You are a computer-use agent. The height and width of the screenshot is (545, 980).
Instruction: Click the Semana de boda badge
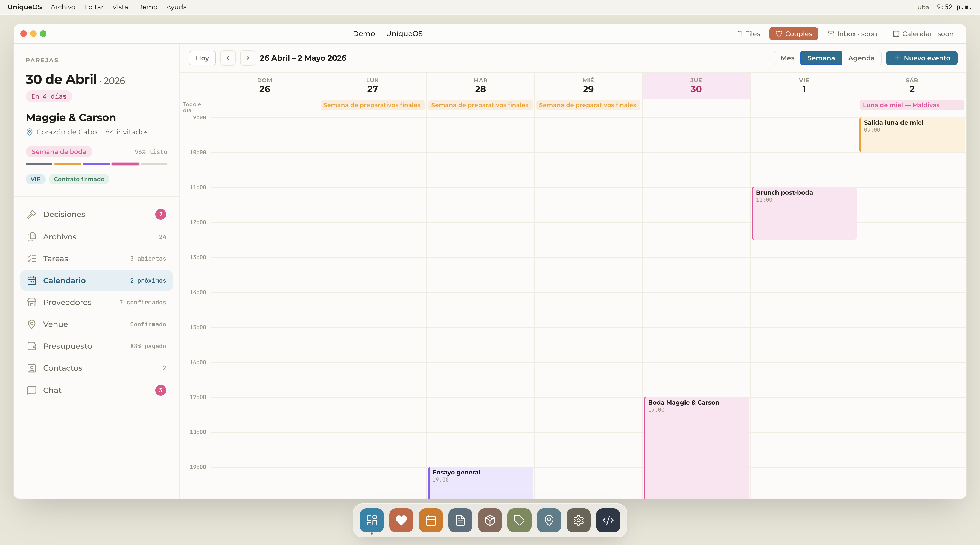pyautogui.click(x=59, y=152)
